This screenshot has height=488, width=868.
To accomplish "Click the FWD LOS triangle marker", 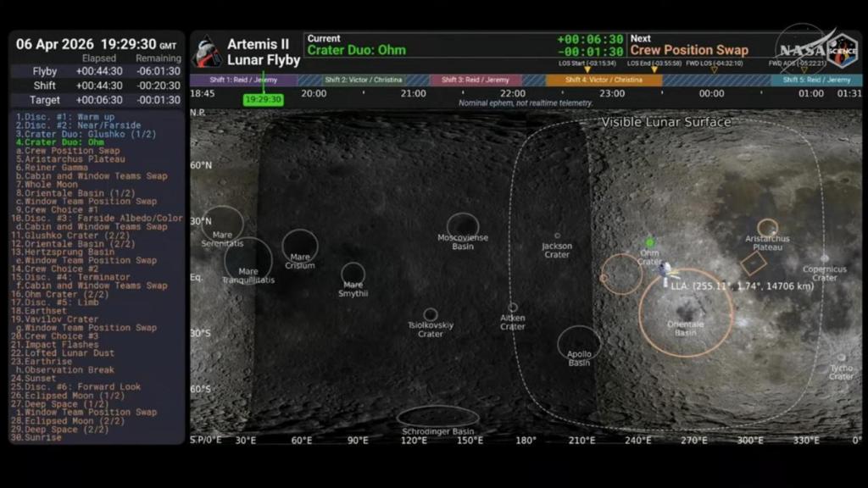I will point(714,69).
